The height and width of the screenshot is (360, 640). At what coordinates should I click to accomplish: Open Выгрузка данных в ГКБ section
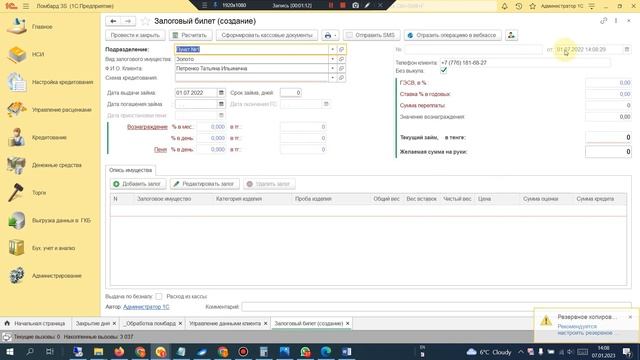[x=61, y=220]
